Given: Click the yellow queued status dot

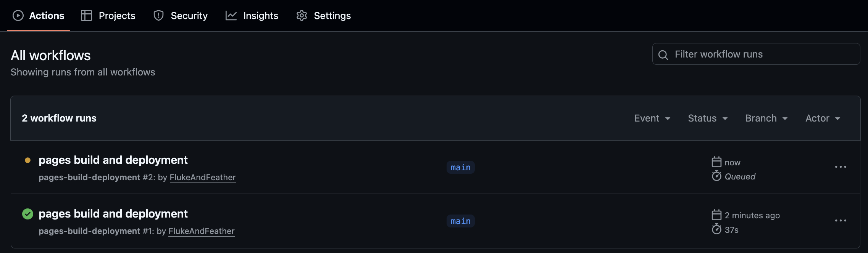Looking at the screenshot, I should click(x=27, y=160).
